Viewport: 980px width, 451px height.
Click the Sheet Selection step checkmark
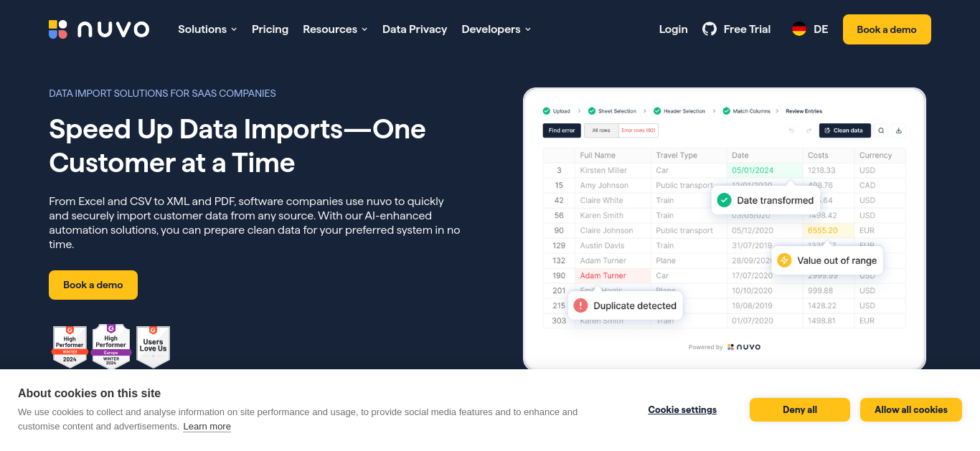[x=592, y=111]
